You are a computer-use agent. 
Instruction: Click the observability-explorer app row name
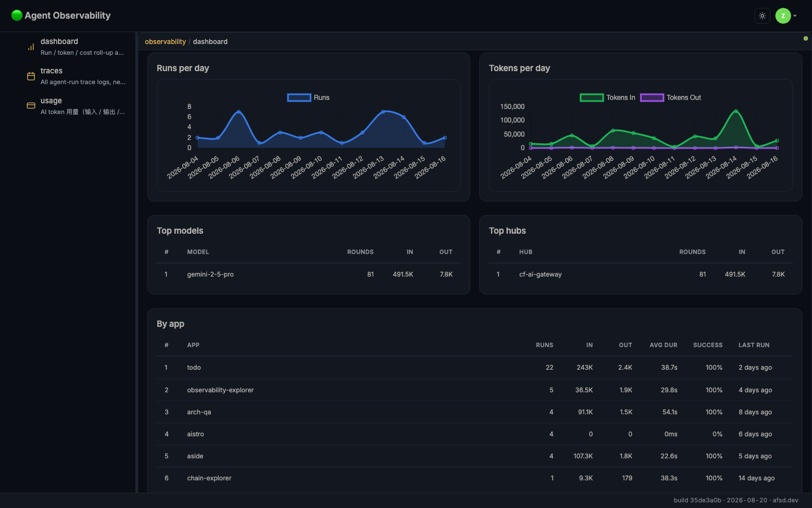click(x=220, y=390)
